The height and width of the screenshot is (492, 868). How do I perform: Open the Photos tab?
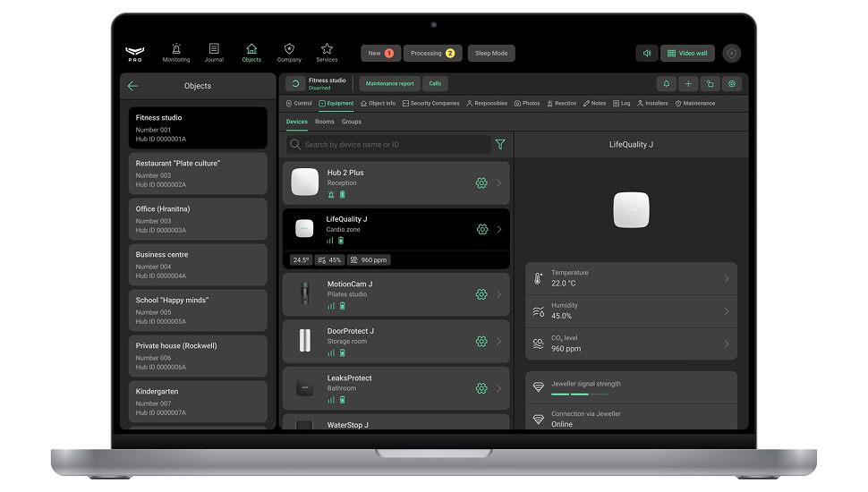527,104
